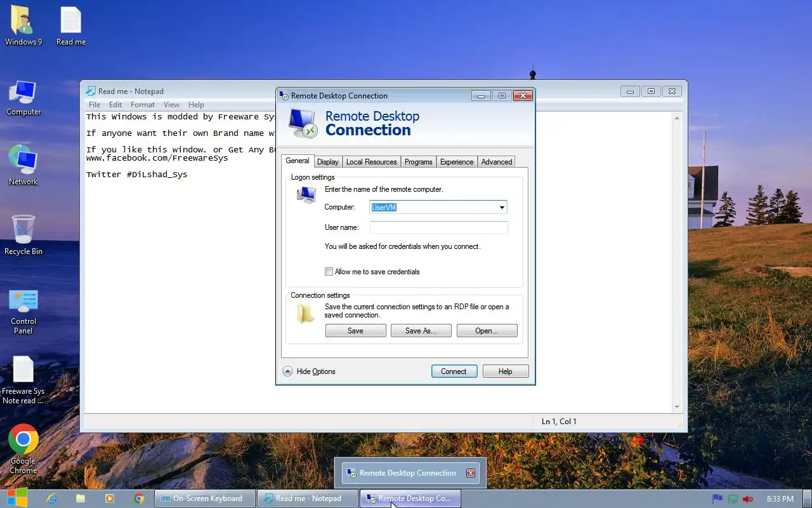Image resolution: width=812 pixels, height=508 pixels.
Task: Minimize the Remote Desktop Connection window
Action: click(x=481, y=96)
